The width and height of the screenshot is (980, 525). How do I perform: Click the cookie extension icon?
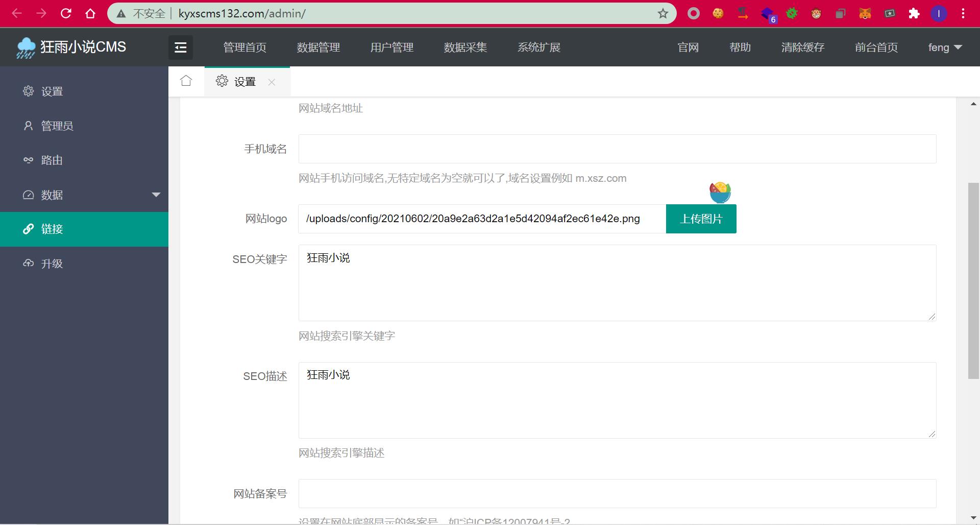click(x=718, y=14)
